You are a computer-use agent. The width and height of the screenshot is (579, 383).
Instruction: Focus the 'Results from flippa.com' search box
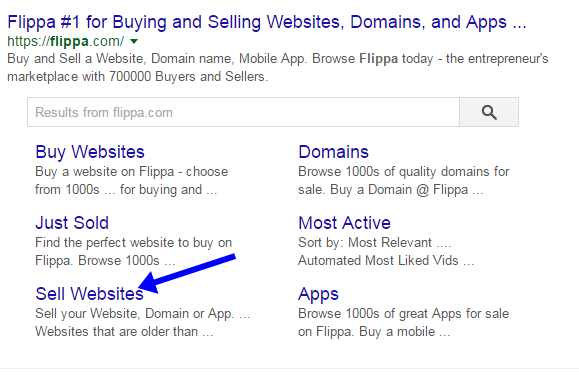tap(243, 112)
